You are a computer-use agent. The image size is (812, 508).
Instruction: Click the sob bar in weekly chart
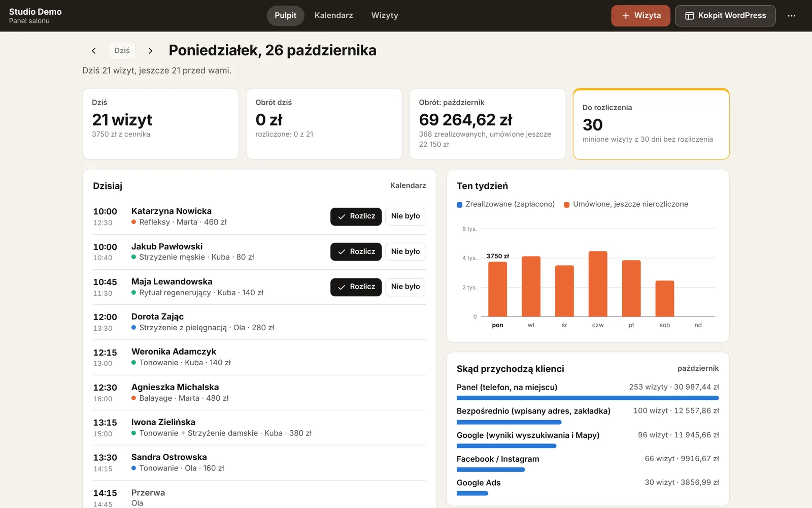(665, 299)
